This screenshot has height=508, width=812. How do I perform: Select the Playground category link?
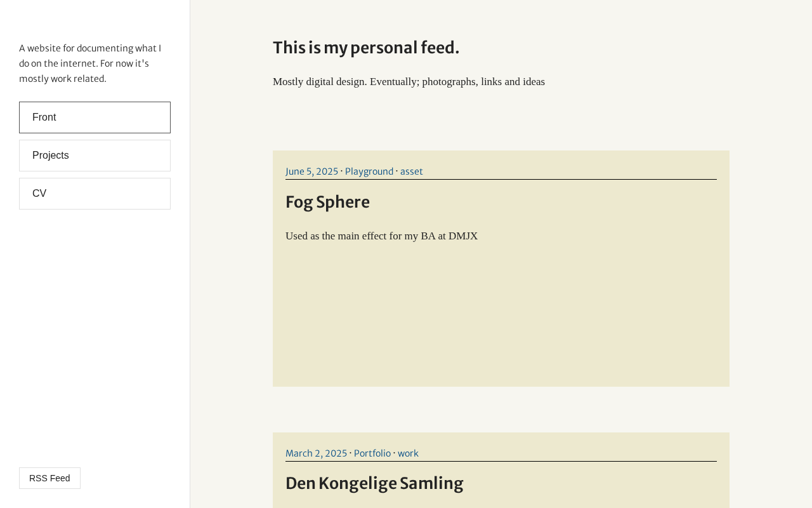tap(369, 171)
